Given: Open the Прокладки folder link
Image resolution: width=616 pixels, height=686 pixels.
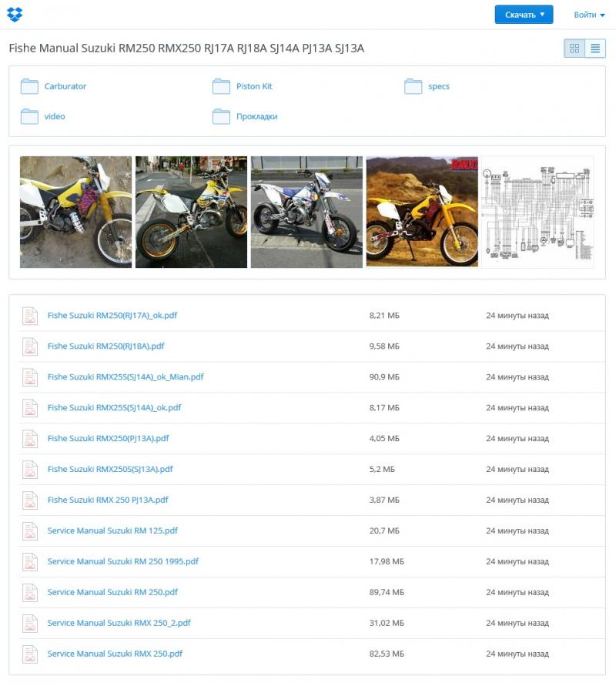Looking at the screenshot, I should (257, 116).
